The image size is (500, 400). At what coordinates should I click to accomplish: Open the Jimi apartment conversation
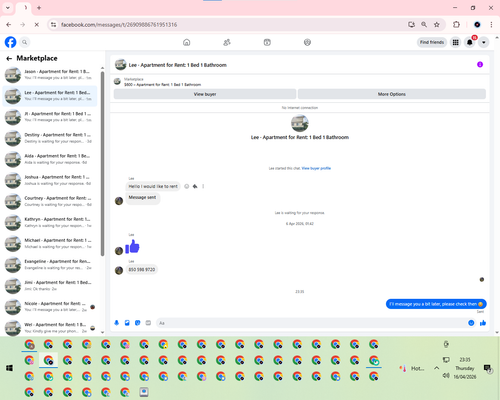[50, 285]
